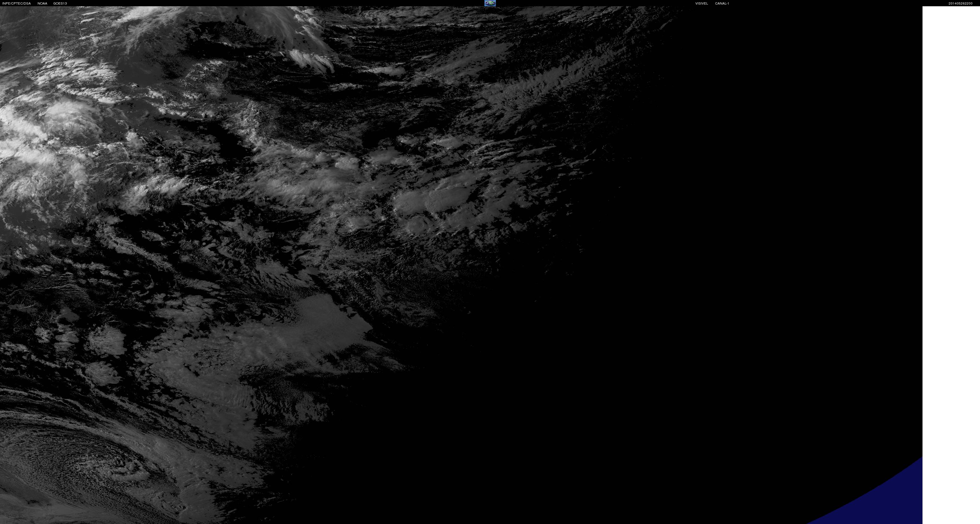
Task: Click the CPTEC logo icon
Action: pyautogui.click(x=490, y=3)
